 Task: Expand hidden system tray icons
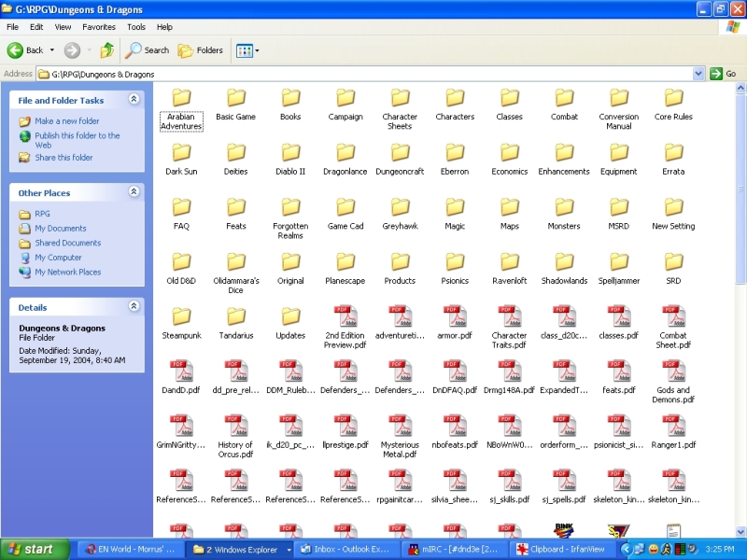[x=626, y=550]
